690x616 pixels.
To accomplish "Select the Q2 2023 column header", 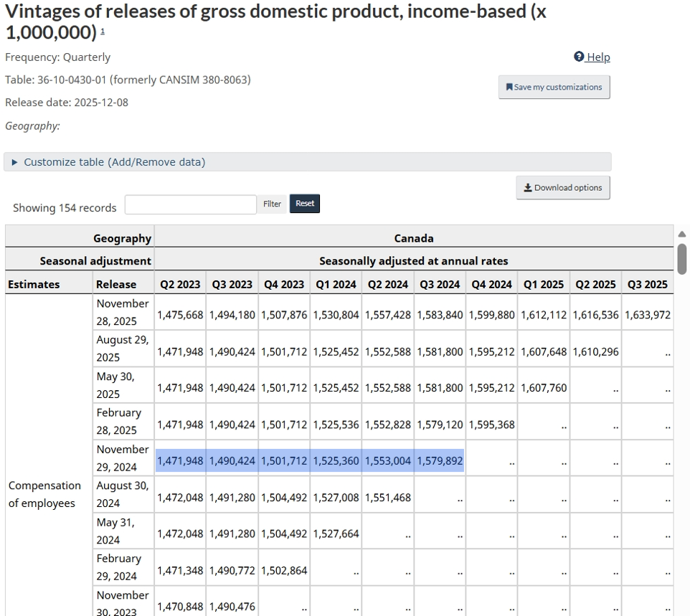I will (179, 283).
